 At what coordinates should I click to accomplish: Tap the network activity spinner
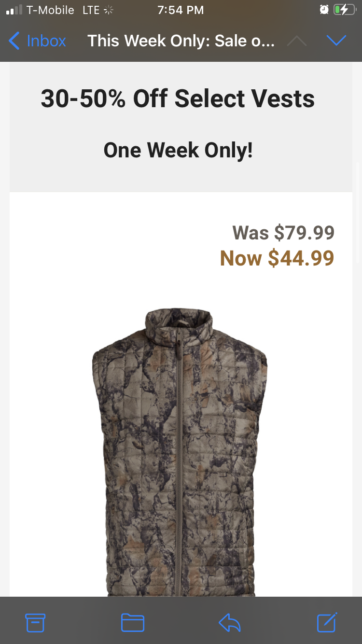109,10
